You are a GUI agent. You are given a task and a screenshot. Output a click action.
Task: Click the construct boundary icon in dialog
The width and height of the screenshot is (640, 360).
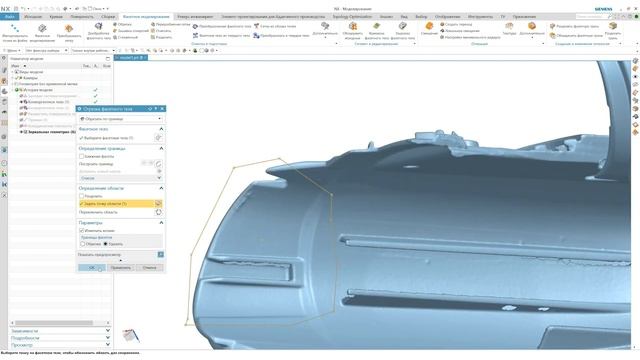pos(158,164)
